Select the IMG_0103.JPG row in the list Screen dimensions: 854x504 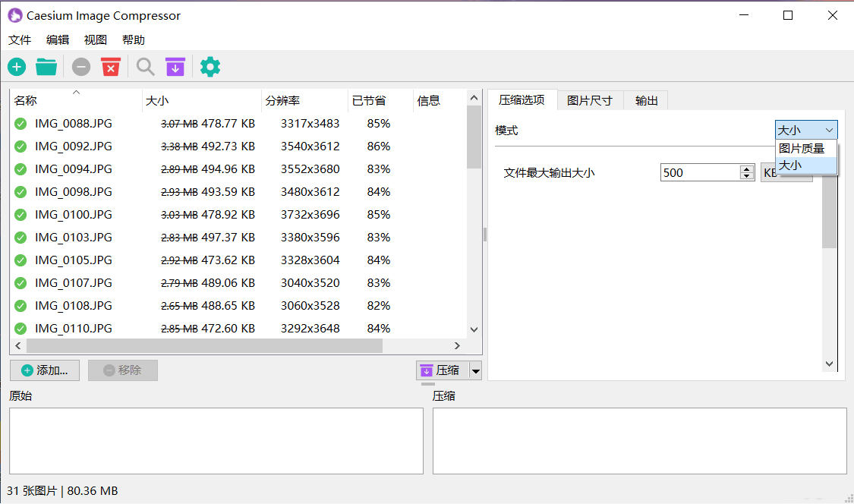point(74,238)
